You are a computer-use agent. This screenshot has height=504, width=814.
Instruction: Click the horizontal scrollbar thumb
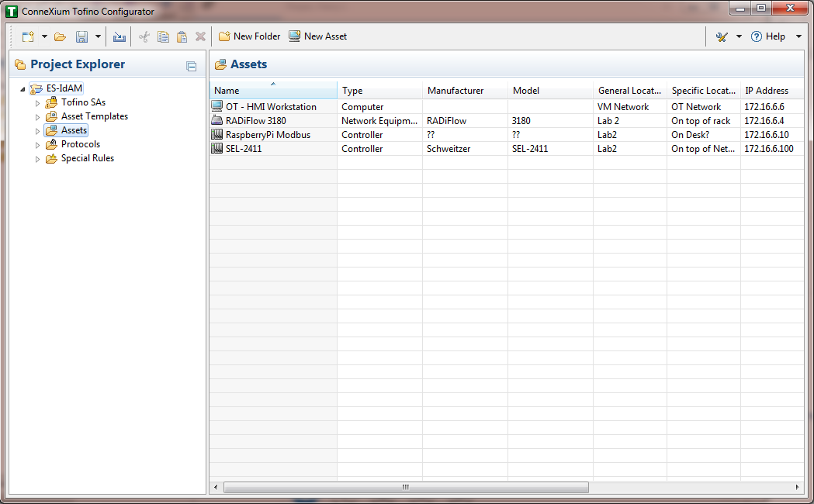pyautogui.click(x=406, y=488)
